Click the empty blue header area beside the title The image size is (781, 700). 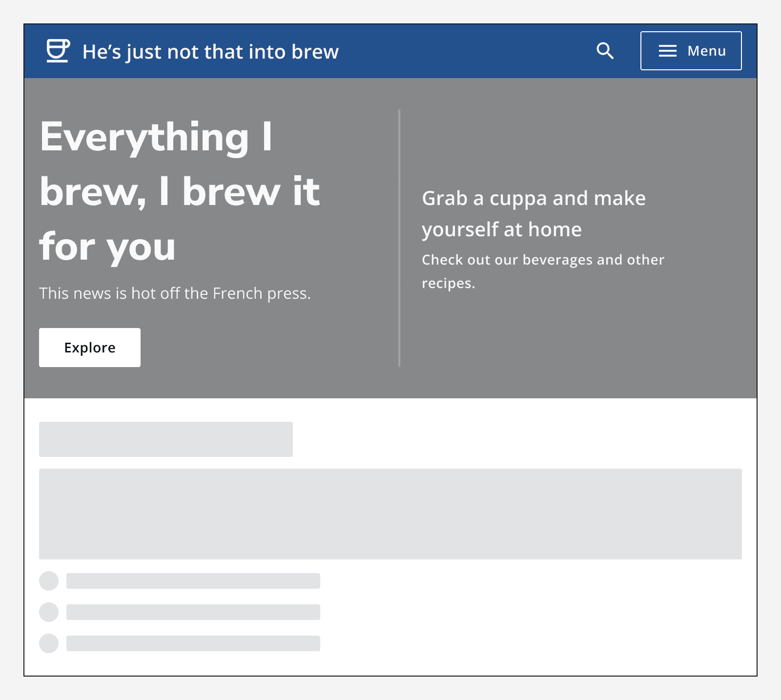pyautogui.click(x=464, y=51)
